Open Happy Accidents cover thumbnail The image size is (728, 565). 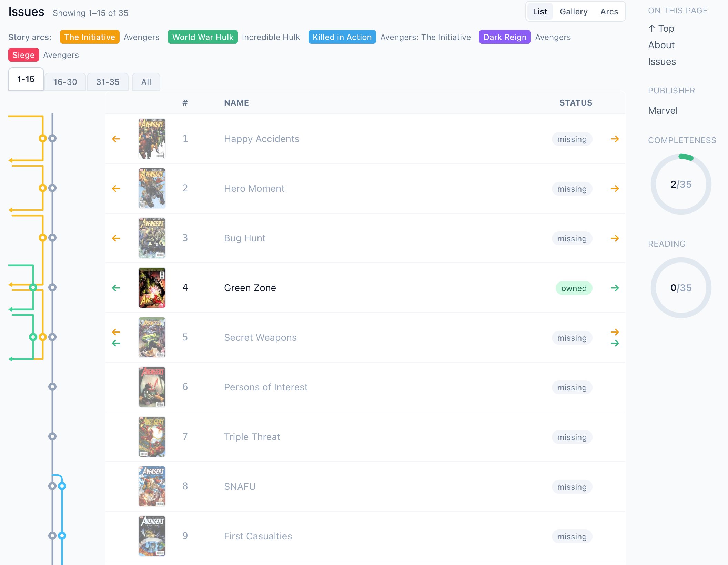(152, 139)
